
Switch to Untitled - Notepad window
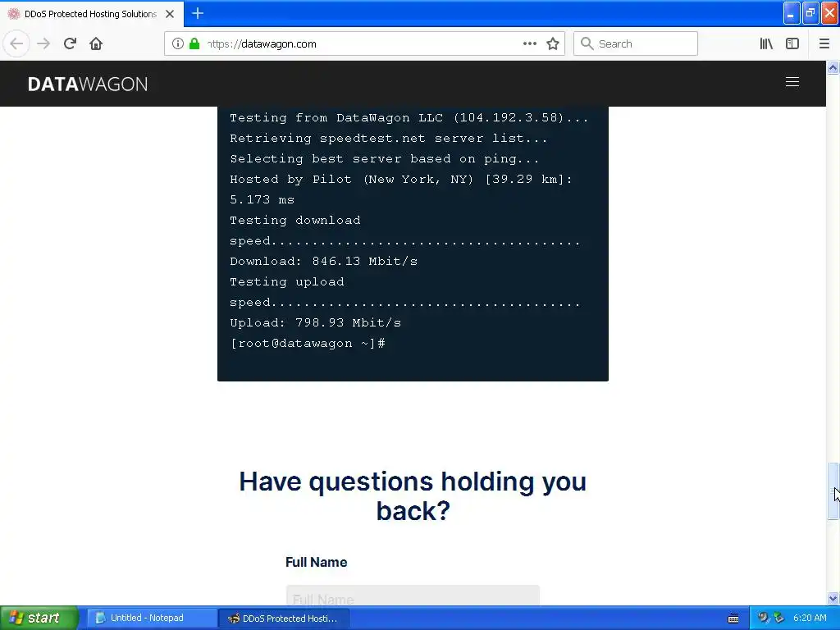(x=150, y=618)
